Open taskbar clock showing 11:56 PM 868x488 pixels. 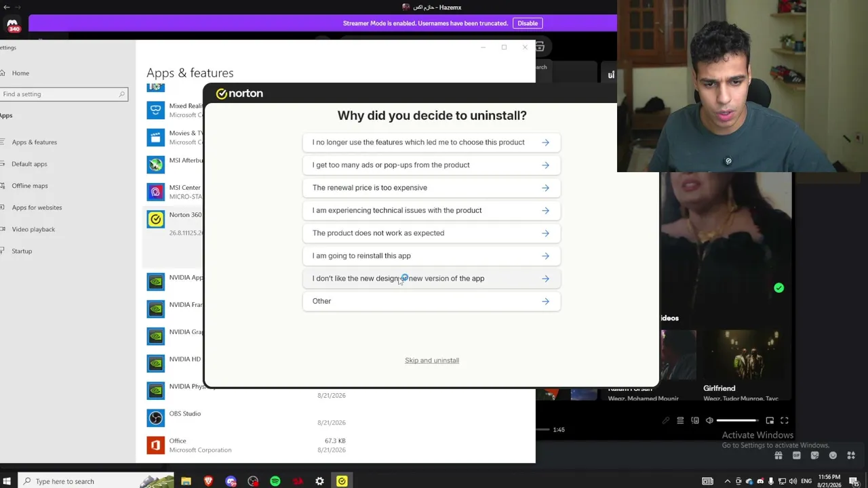(x=829, y=481)
